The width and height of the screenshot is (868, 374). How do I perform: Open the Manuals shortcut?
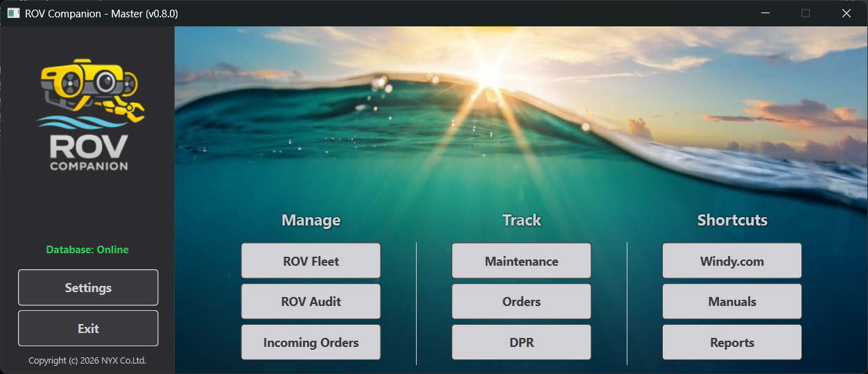[x=732, y=301]
